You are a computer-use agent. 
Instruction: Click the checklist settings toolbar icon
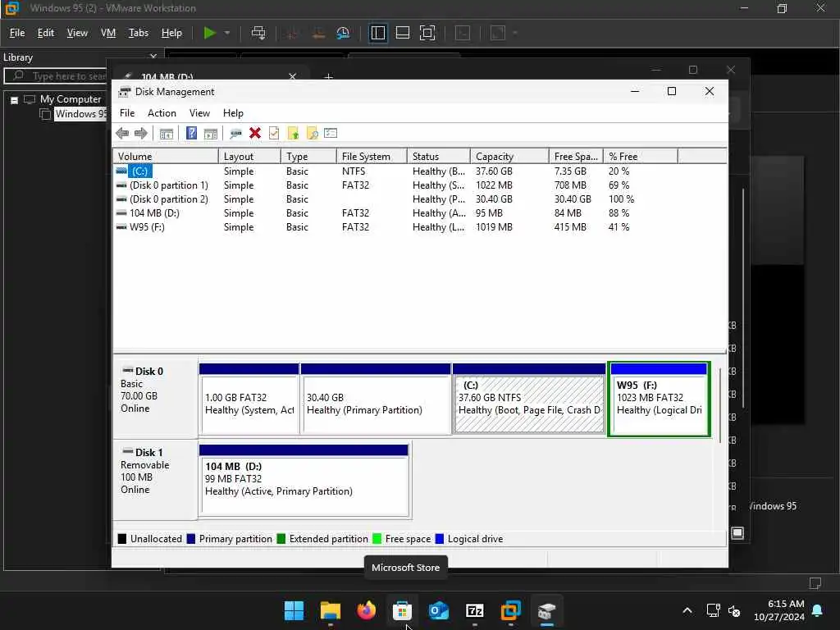(x=331, y=133)
